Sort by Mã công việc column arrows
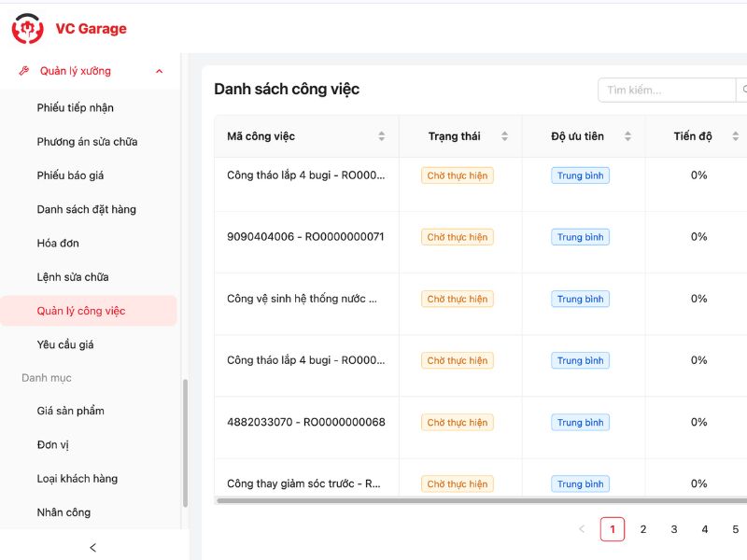This screenshot has width=747, height=560. click(x=381, y=136)
